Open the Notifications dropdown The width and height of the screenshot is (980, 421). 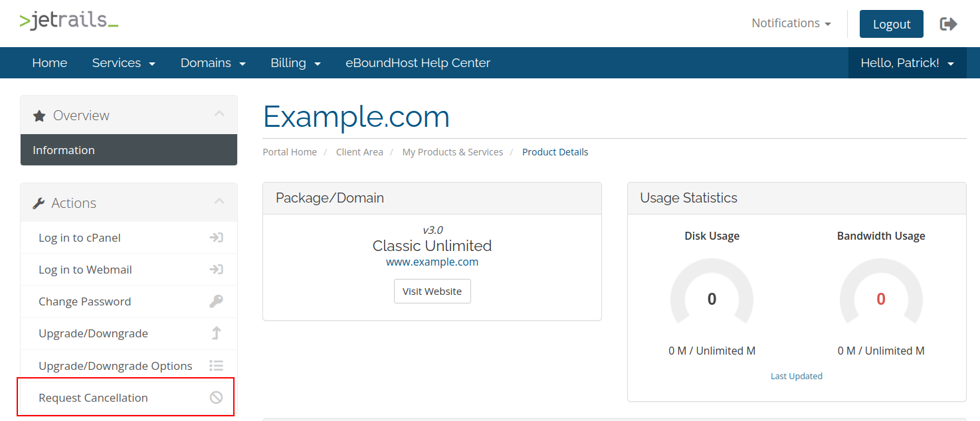click(x=791, y=23)
